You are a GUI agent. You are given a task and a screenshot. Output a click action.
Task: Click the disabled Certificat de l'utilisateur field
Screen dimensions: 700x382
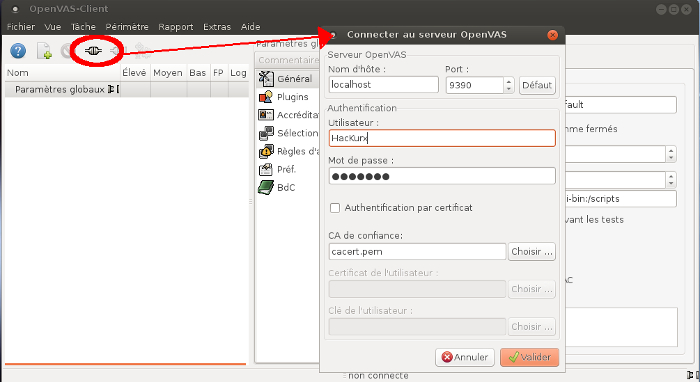[x=417, y=289]
